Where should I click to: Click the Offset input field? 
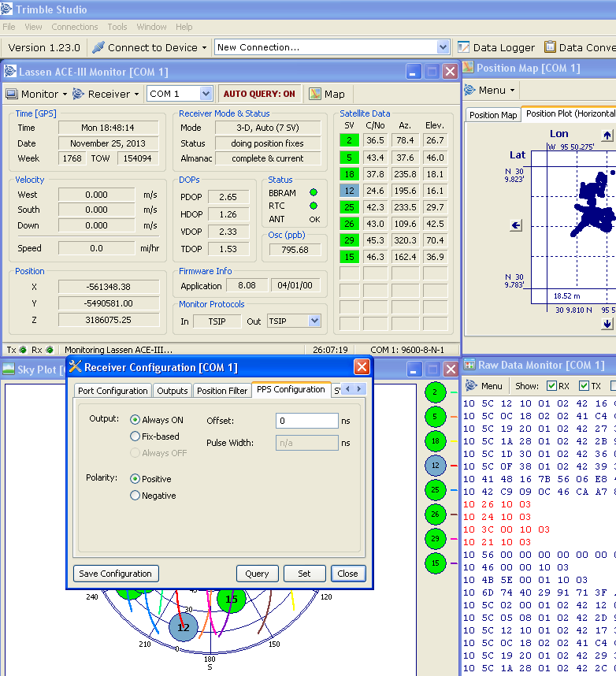coord(307,421)
